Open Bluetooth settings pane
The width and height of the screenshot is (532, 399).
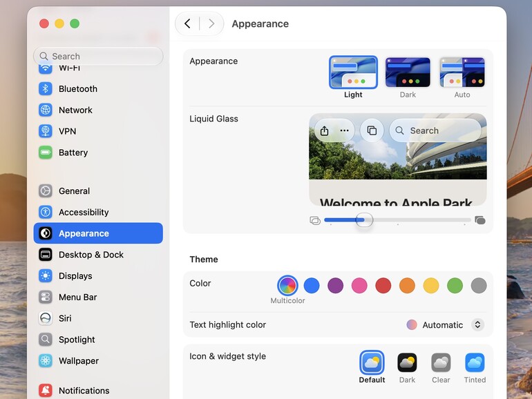coord(98,89)
